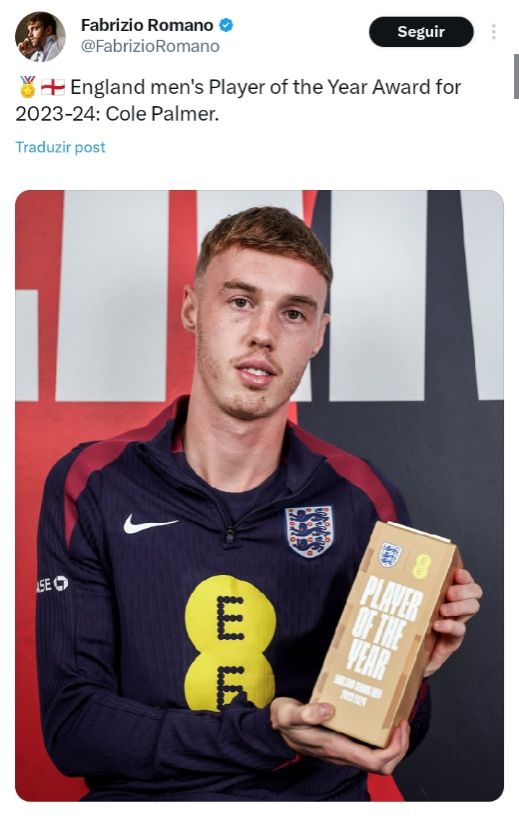The height and width of the screenshot is (825, 519).
Task: Open the three-dot more options menu
Action: (x=493, y=32)
